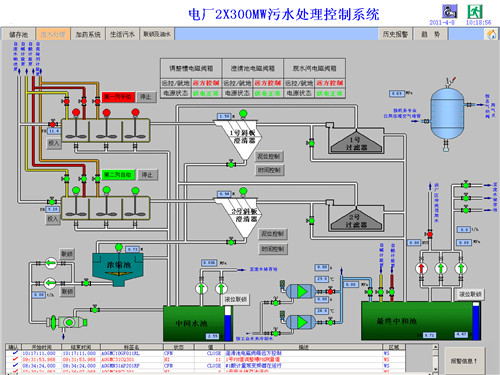Click the user login icon at top right
The width and height of the screenshot is (500, 375).
pos(449,11)
